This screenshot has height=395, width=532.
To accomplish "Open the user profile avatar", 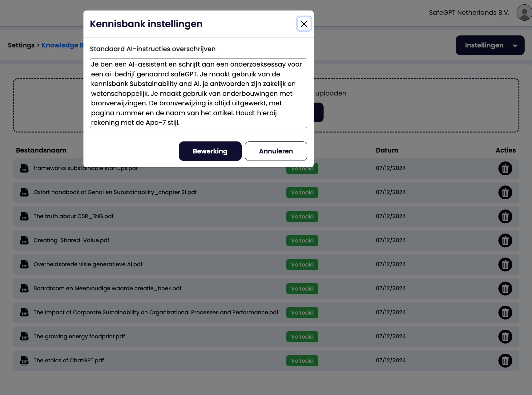I will click(x=524, y=13).
